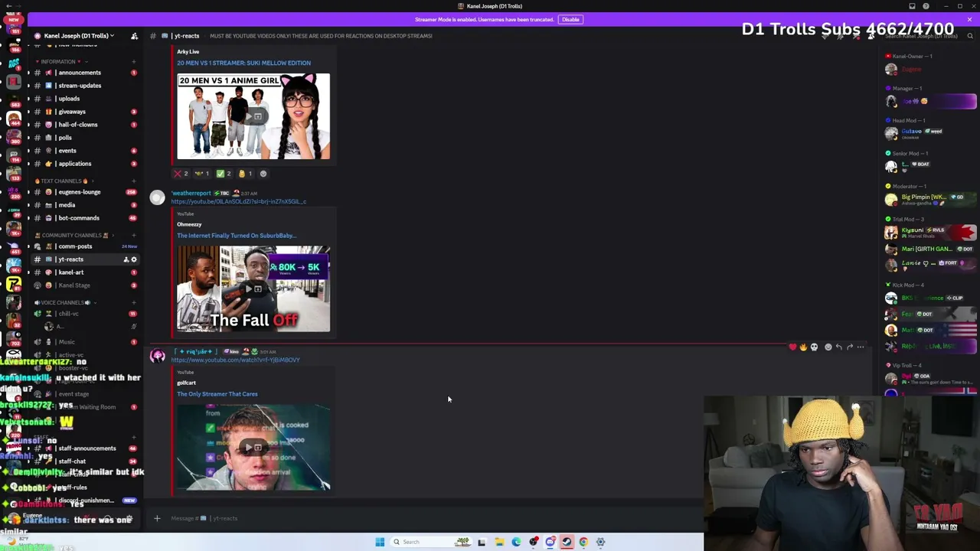This screenshot has height=551, width=980.
Task: Add a channel to the COMMUNITY CHANNELS category
Action: pyautogui.click(x=133, y=235)
